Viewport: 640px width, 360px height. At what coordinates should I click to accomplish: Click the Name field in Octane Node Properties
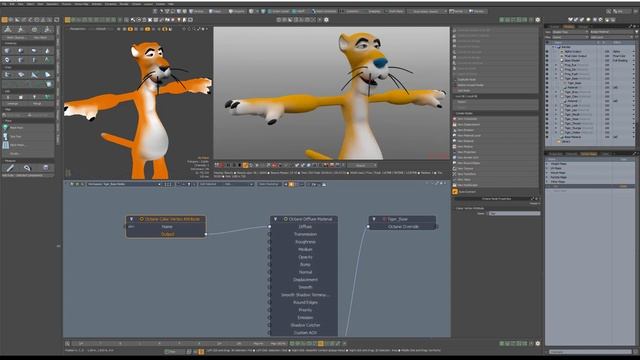(514, 213)
